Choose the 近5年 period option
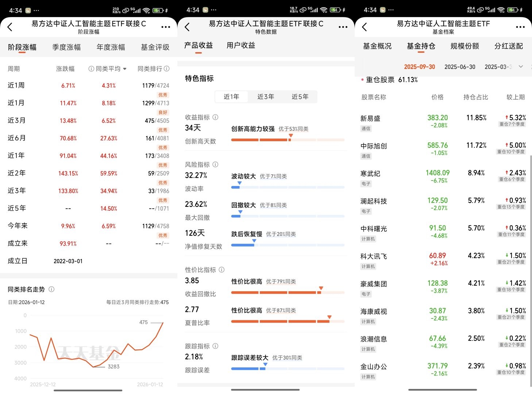532x394 pixels. 300,97
